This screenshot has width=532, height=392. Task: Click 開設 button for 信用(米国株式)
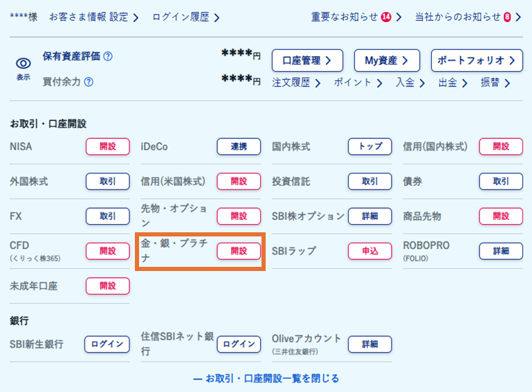pyautogui.click(x=239, y=181)
